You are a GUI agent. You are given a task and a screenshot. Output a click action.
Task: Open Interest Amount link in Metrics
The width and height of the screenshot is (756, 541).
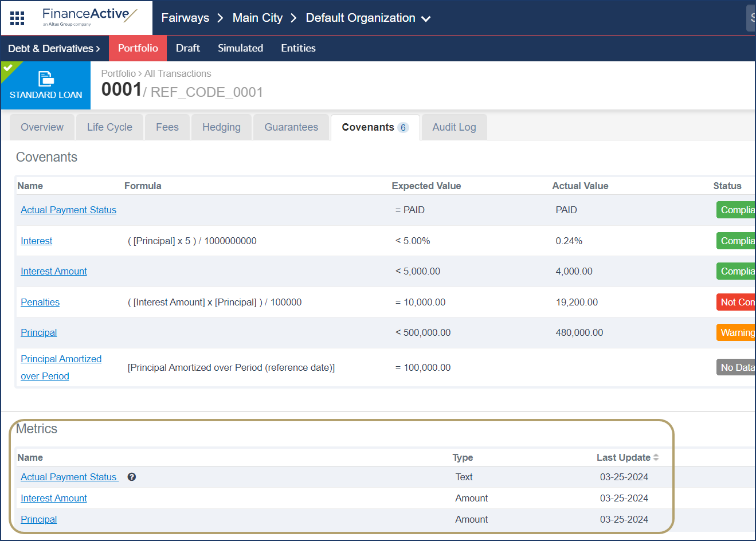tap(54, 498)
